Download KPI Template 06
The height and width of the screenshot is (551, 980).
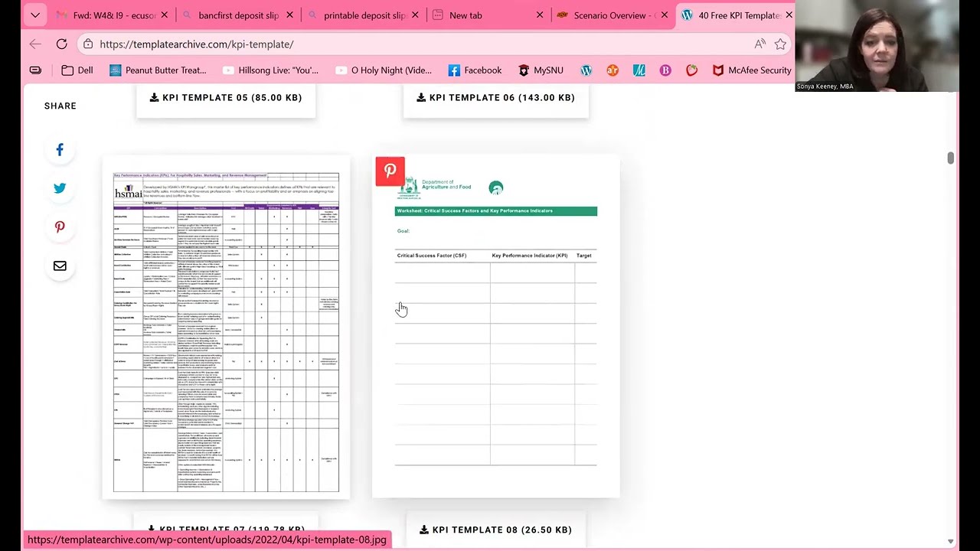point(495,98)
